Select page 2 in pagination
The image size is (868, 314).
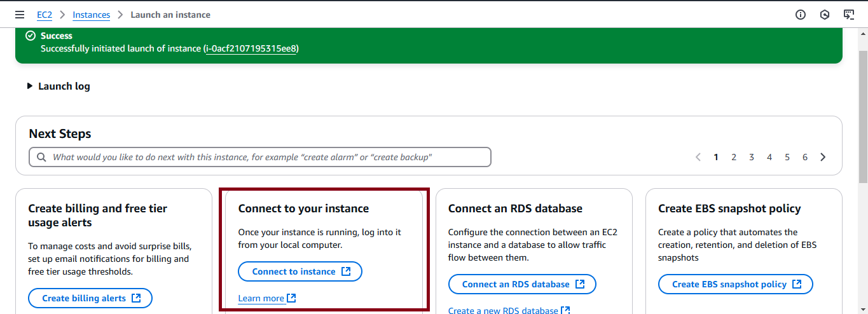(734, 157)
